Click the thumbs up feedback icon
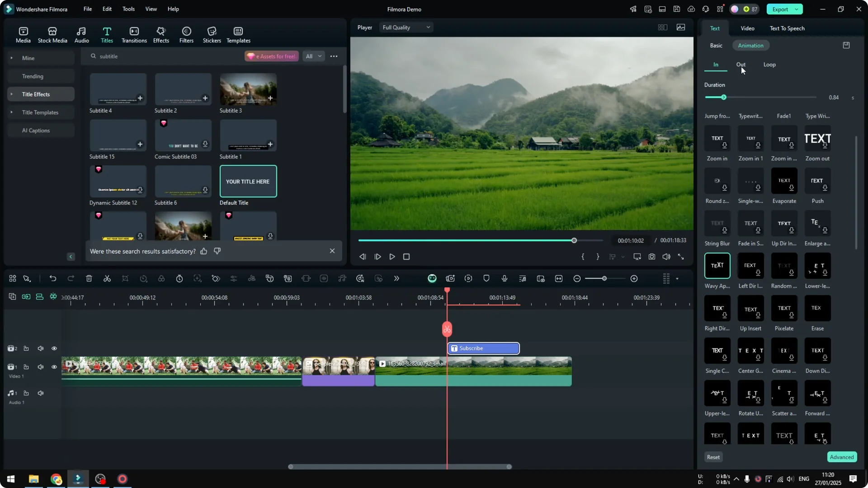868x488 pixels. pyautogui.click(x=204, y=251)
